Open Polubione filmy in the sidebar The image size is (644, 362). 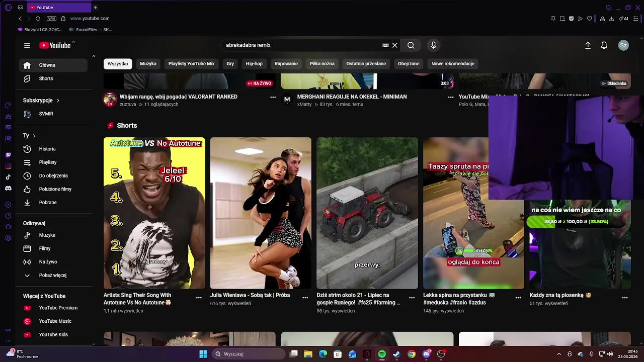pos(53,189)
